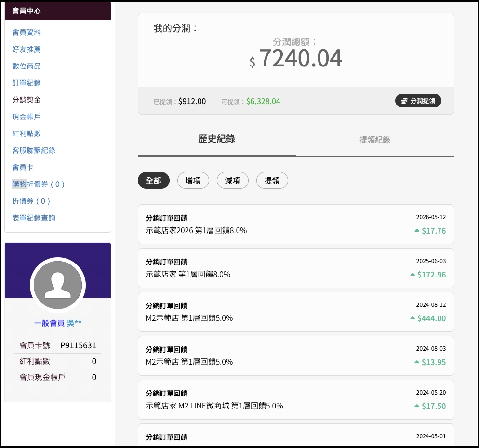Screen dimensions: 479x448
Task: Open 訂單紀錄 from member menu
Action: (27, 83)
